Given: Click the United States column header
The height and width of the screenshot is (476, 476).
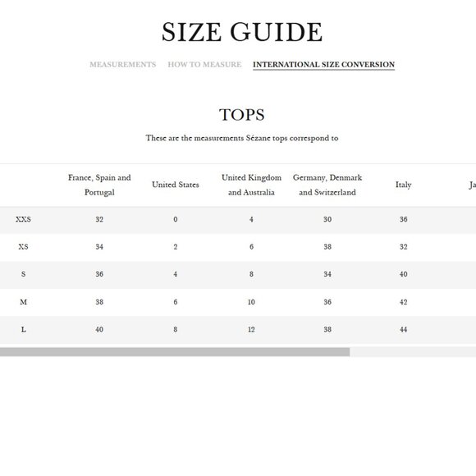Looking at the screenshot, I should [176, 185].
